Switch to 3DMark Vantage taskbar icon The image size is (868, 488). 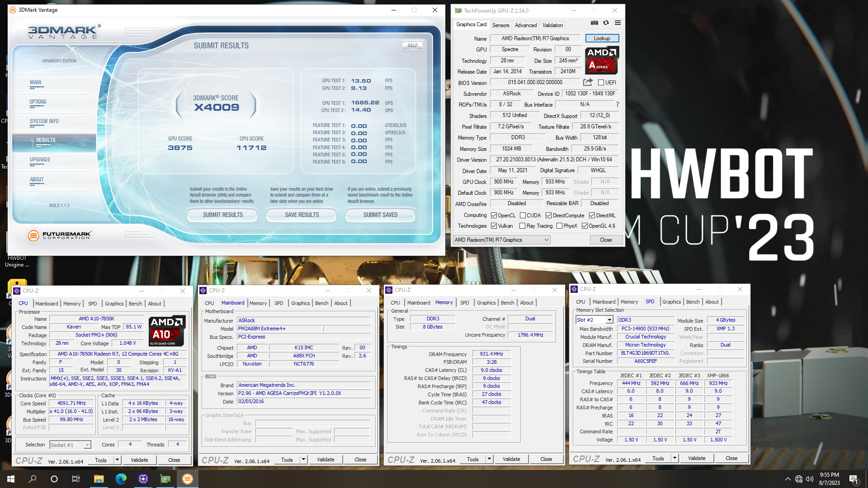[x=187, y=479]
